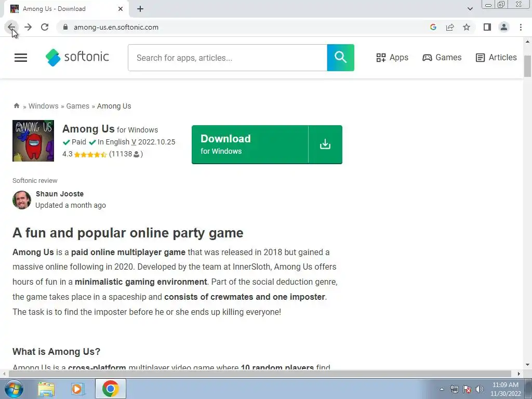Click the version 2022.10.25 text
The width and height of the screenshot is (532, 399).
(x=156, y=142)
